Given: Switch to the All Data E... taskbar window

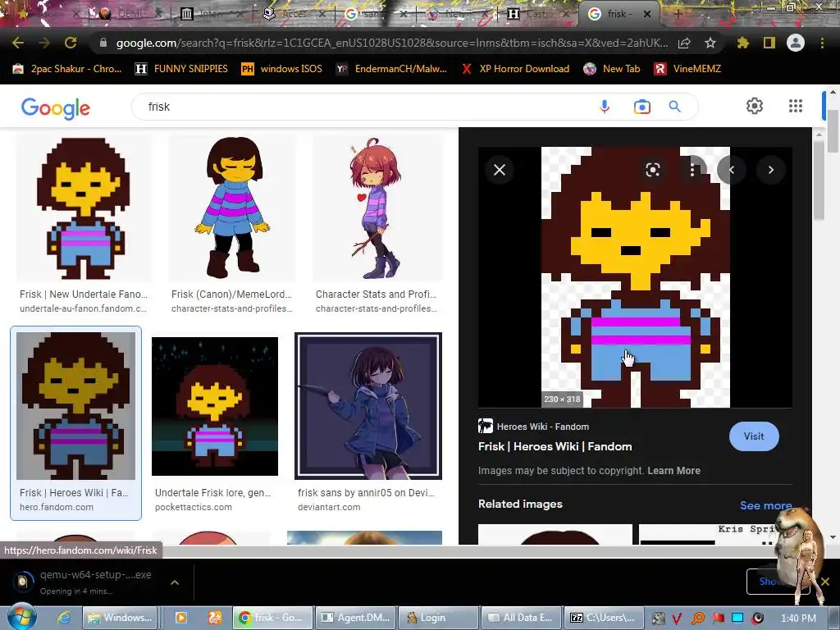Looking at the screenshot, I should click(521, 618).
